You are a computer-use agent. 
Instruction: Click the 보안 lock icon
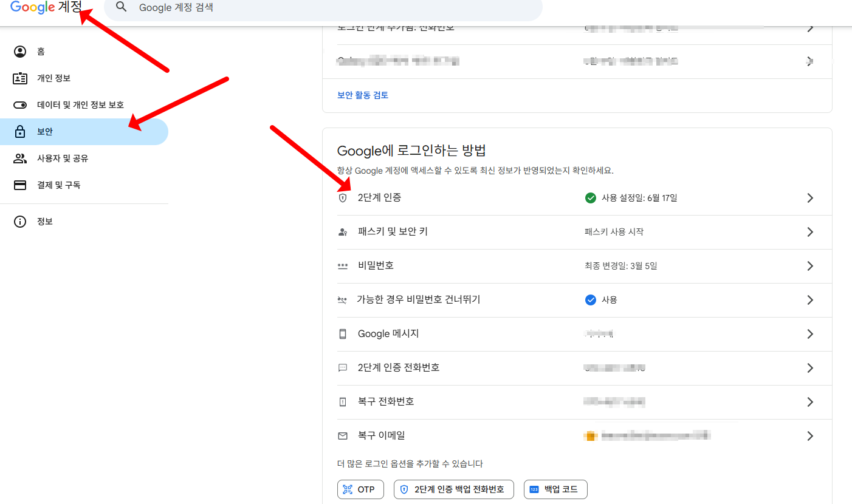coord(20,132)
